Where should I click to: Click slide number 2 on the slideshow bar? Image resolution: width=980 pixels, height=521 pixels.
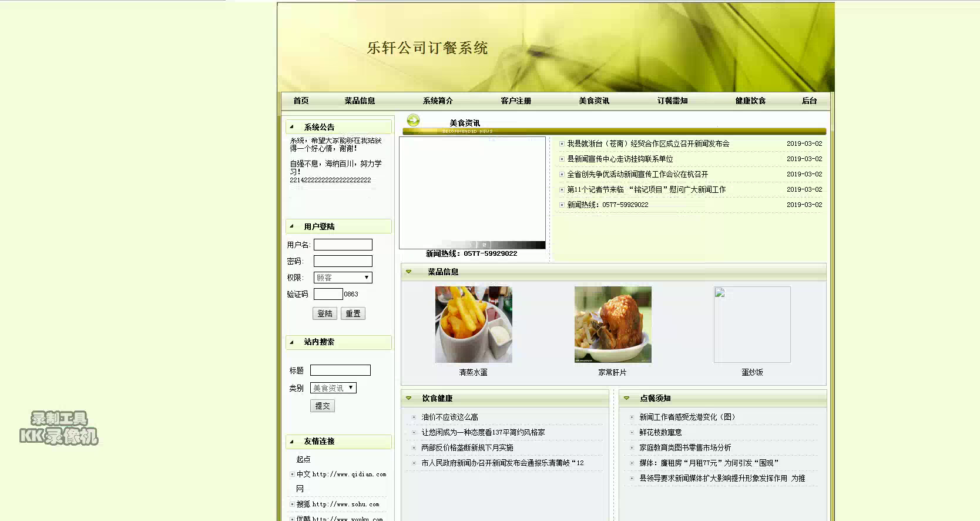[484, 245]
